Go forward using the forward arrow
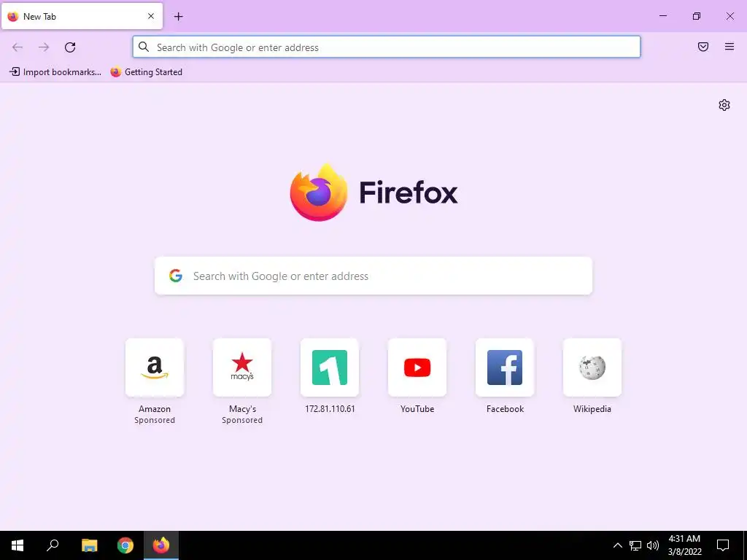 pyautogui.click(x=44, y=47)
